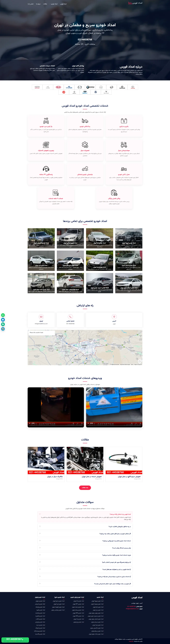Screen dimensions: 170x644
Task: Click the mobile repair gear icon
Action: pyautogui.click(x=85, y=145)
